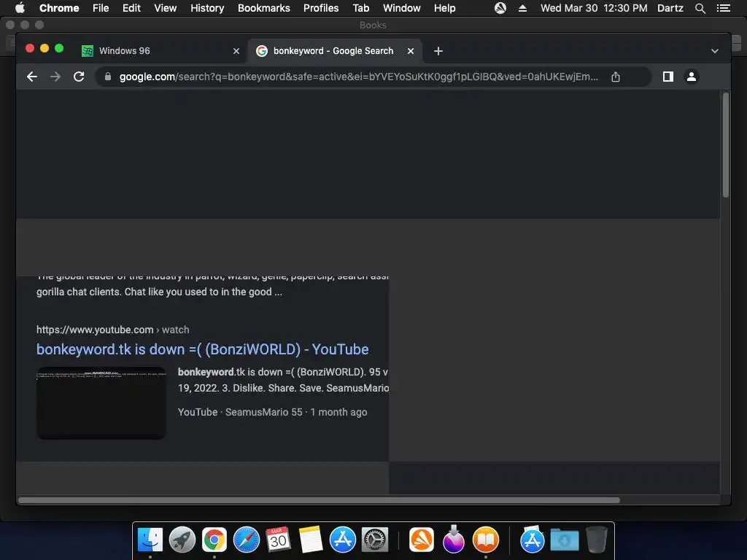
Task: Open the Trash in the Dock
Action: 597,540
